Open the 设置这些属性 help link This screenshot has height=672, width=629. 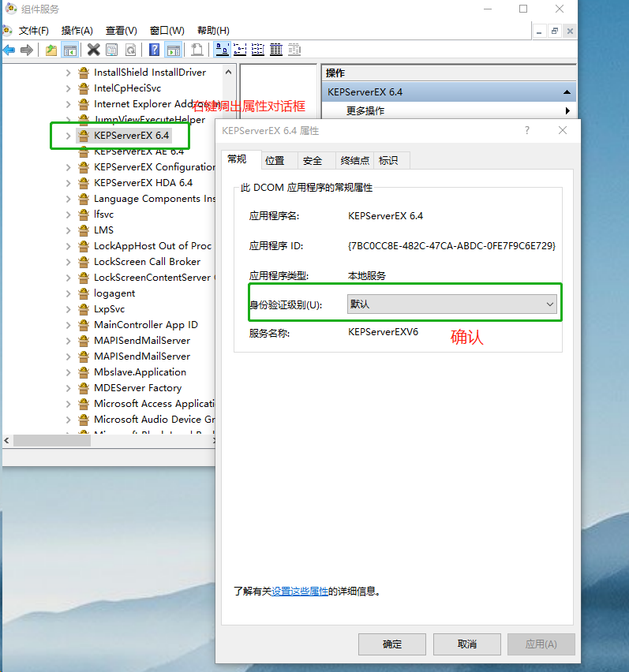point(300,592)
